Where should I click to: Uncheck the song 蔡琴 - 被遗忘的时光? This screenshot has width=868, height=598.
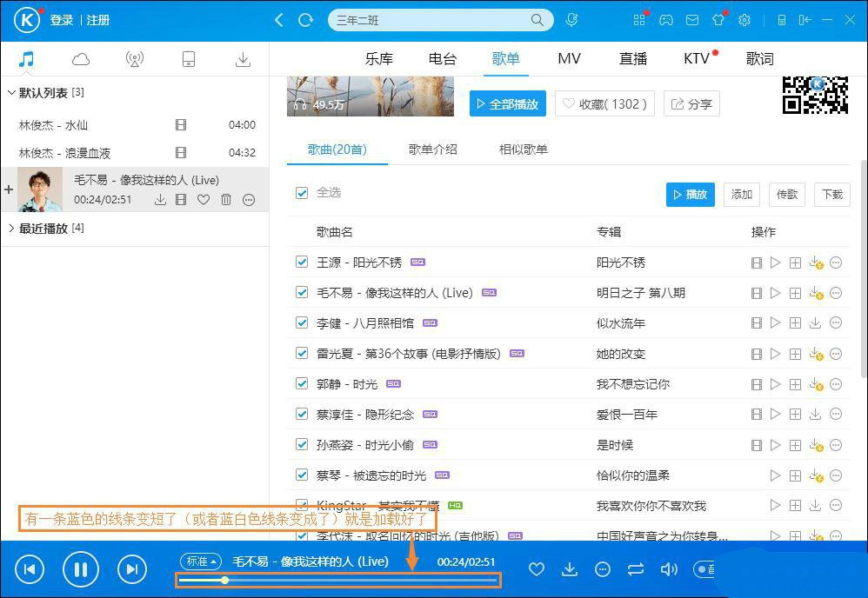(x=302, y=475)
